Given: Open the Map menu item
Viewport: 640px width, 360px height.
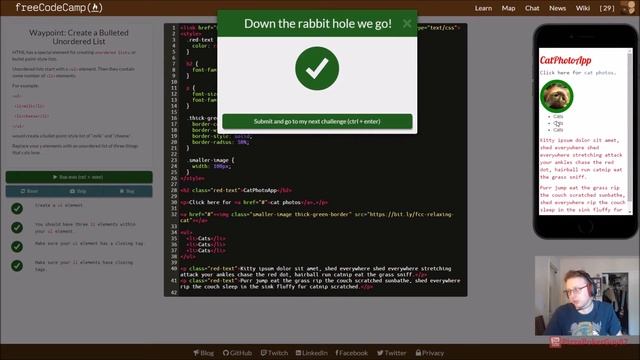Looking at the screenshot, I should pyautogui.click(x=508, y=8).
